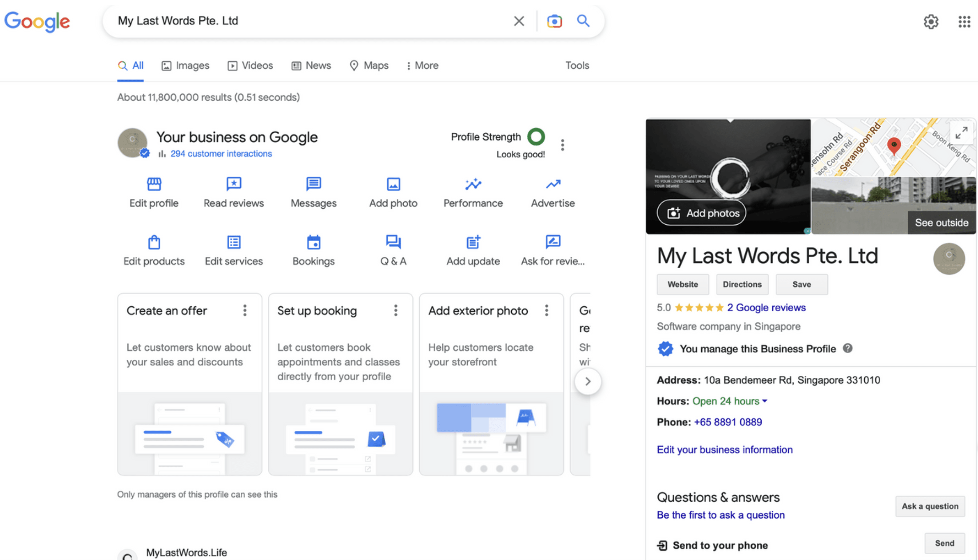The height and width of the screenshot is (560, 978).
Task: Open Read reviews icon
Action: pyautogui.click(x=234, y=184)
